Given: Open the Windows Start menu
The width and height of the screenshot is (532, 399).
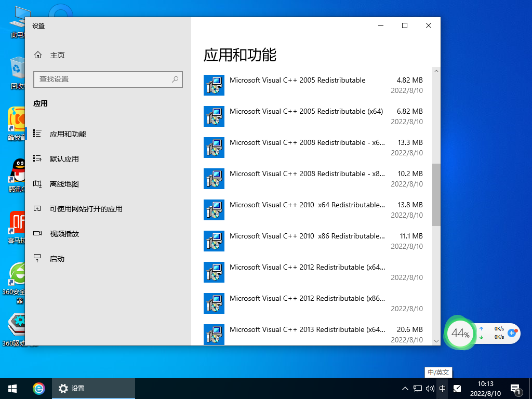Looking at the screenshot, I should click(12, 389).
